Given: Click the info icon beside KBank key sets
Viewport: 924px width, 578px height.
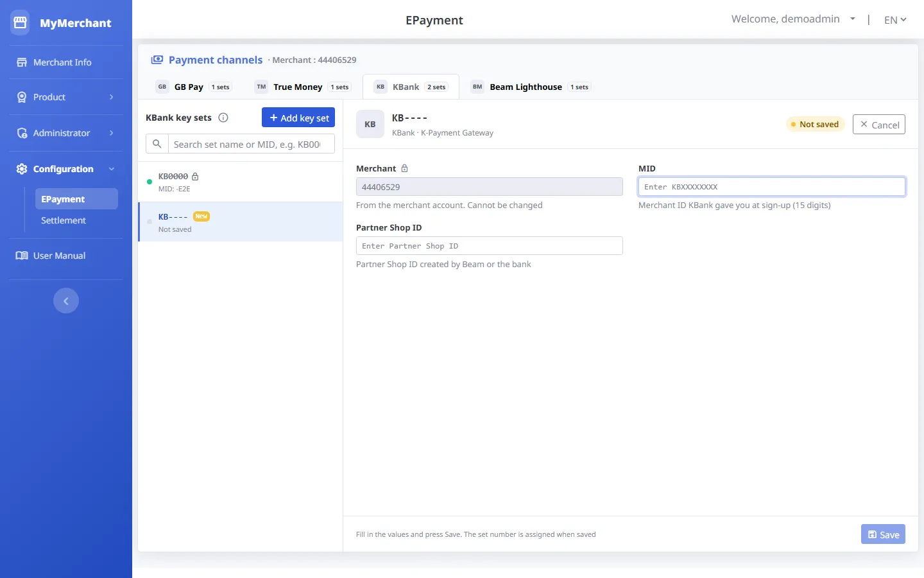Looking at the screenshot, I should point(223,118).
